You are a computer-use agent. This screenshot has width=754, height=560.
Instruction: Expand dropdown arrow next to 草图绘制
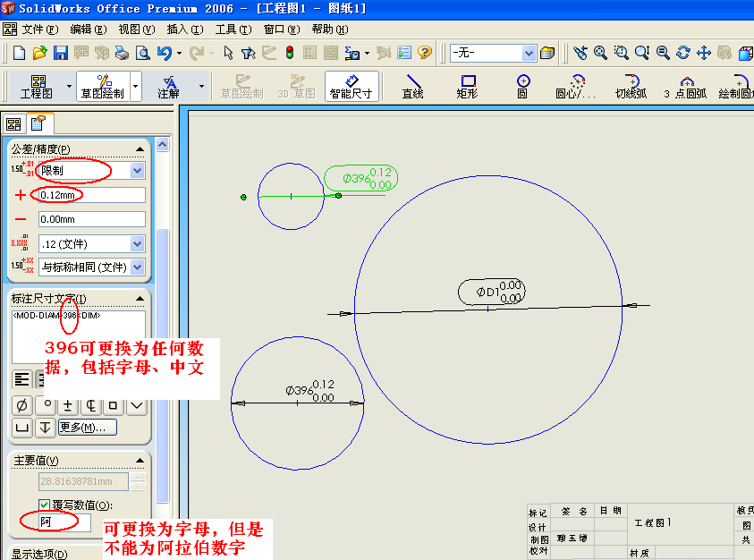click(x=136, y=86)
